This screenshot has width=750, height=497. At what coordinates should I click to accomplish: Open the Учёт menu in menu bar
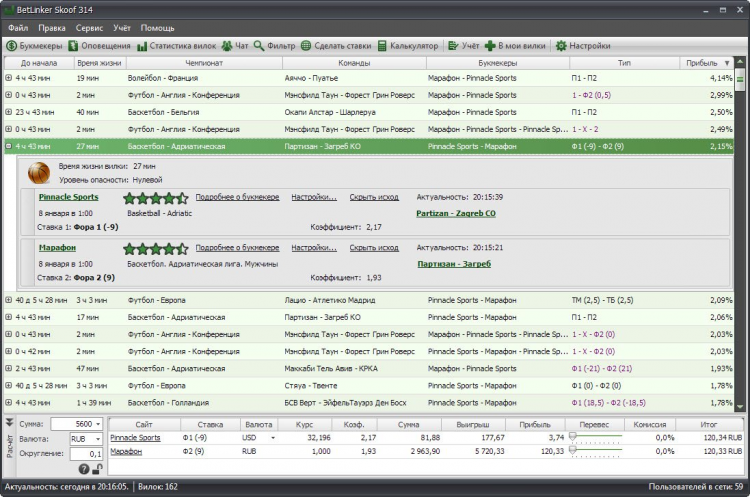click(122, 28)
